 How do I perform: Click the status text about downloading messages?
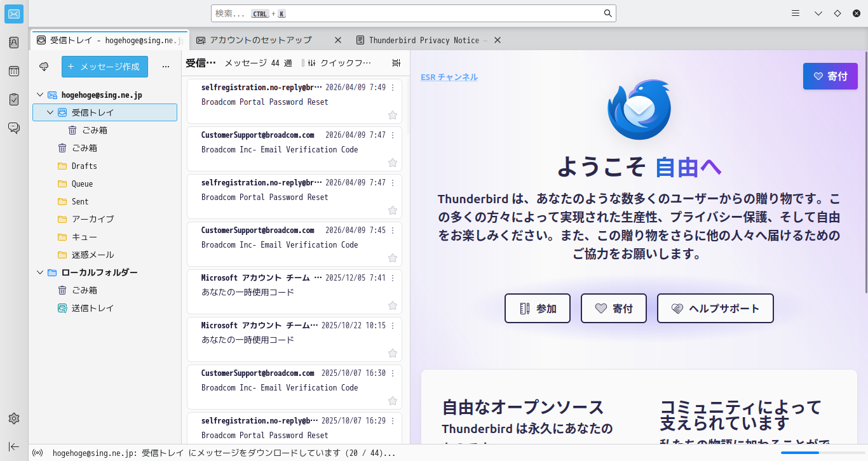[x=224, y=453]
